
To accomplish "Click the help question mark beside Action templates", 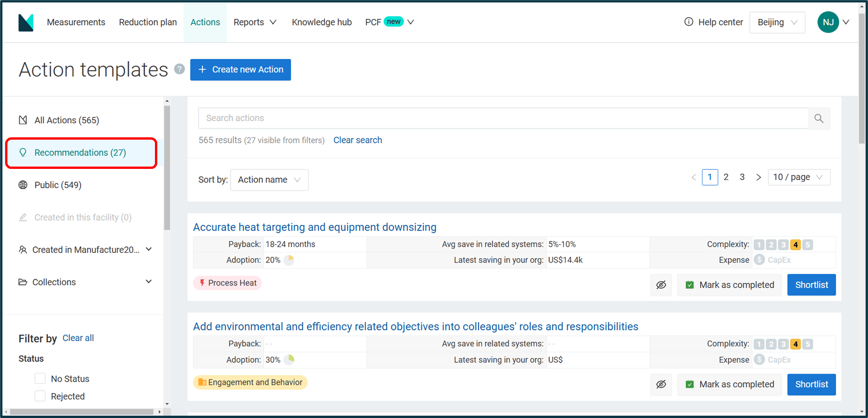I will (180, 69).
